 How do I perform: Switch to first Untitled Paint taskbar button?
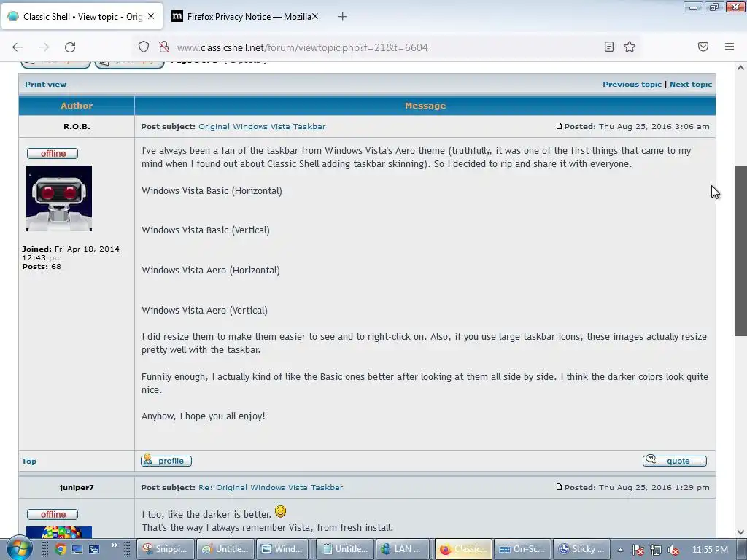tap(225, 549)
